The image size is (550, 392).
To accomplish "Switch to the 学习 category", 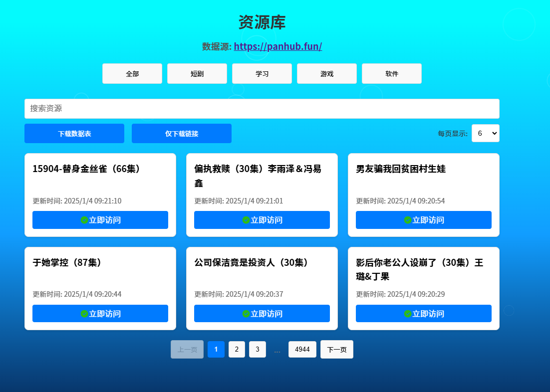I will coord(262,74).
